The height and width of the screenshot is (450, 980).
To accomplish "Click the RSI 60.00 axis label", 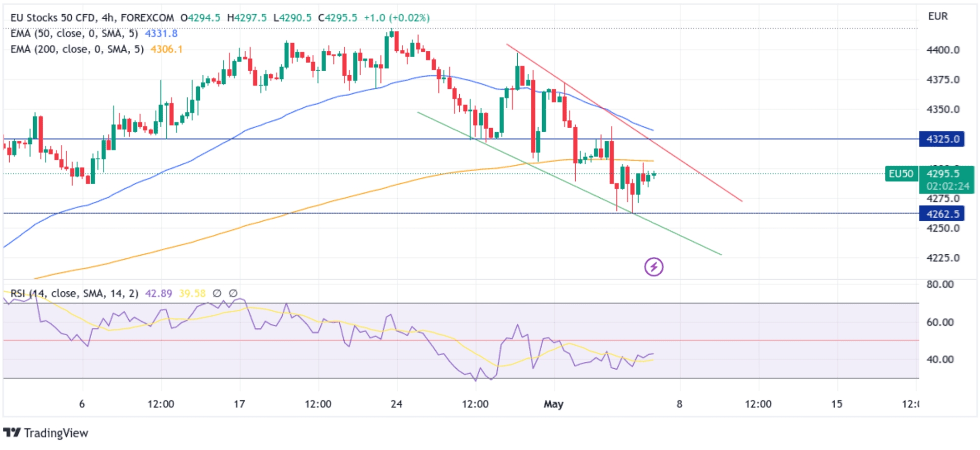I will coord(940,322).
